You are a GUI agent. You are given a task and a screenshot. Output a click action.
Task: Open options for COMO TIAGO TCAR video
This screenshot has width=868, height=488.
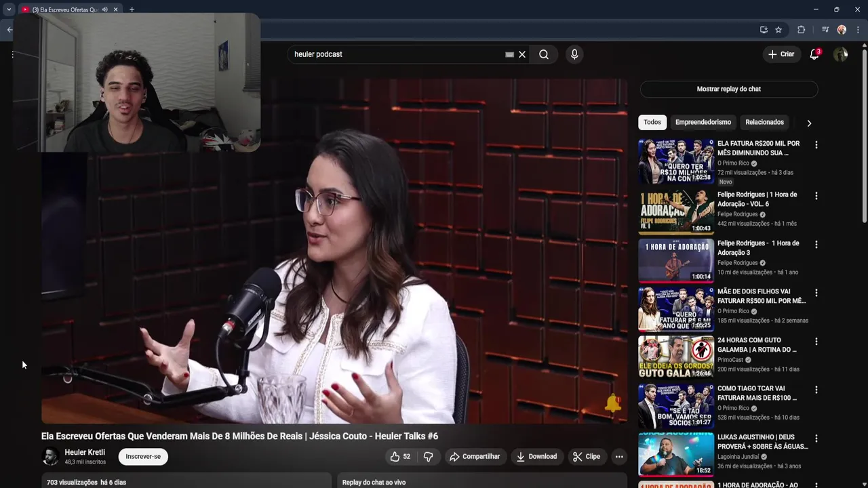coord(816,390)
